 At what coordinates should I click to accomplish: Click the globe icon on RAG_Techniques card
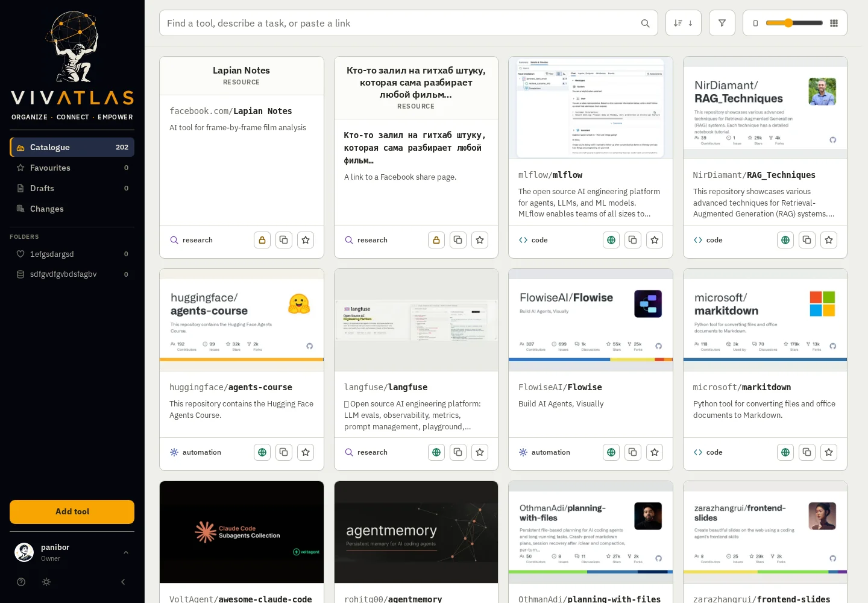point(785,240)
